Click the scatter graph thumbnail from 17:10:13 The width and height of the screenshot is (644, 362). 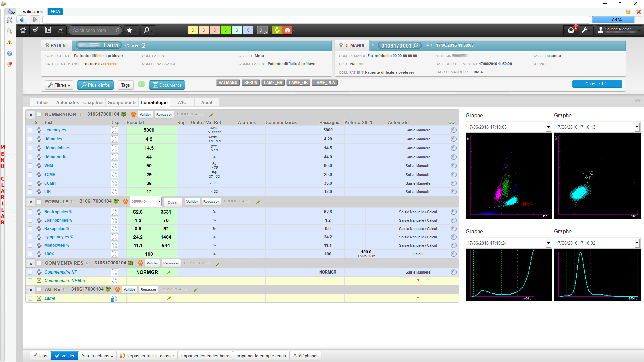pyautogui.click(x=597, y=176)
